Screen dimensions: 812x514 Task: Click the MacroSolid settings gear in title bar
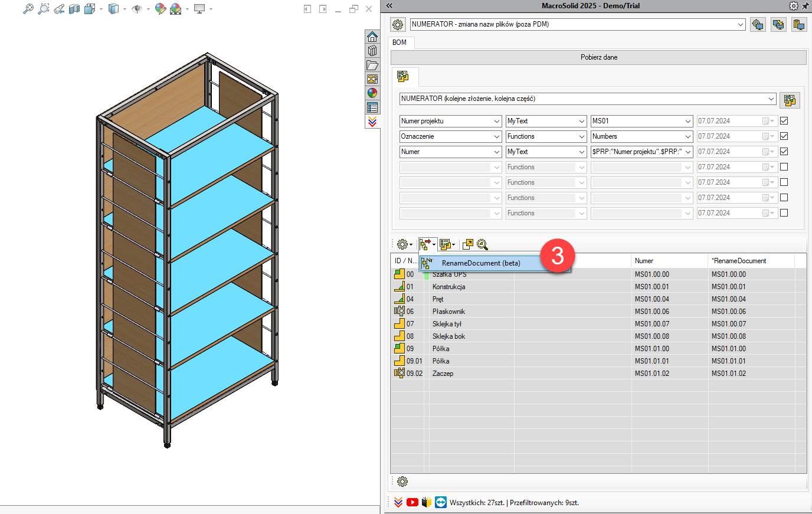point(794,6)
